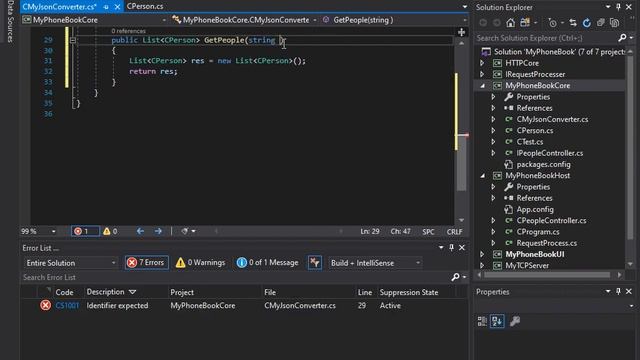Image resolution: width=640 pixels, height=360 pixels.
Task: Click the Search Error List input field
Action: [236, 278]
